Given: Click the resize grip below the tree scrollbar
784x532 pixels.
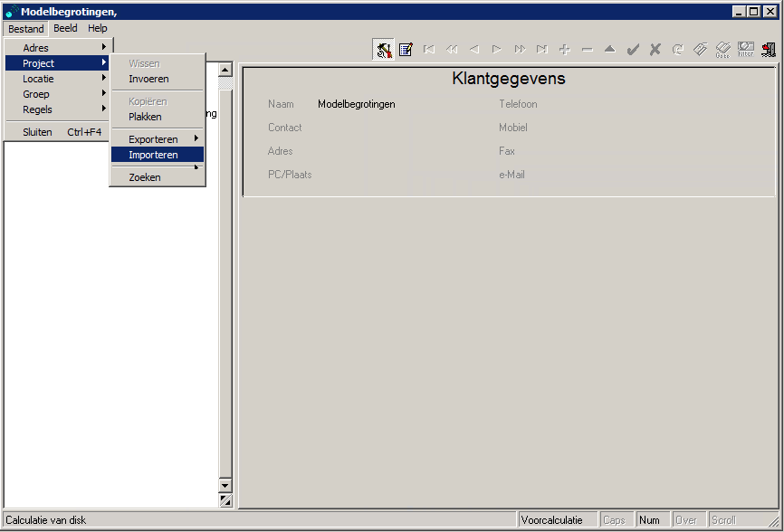Looking at the screenshot, I should click(225, 500).
